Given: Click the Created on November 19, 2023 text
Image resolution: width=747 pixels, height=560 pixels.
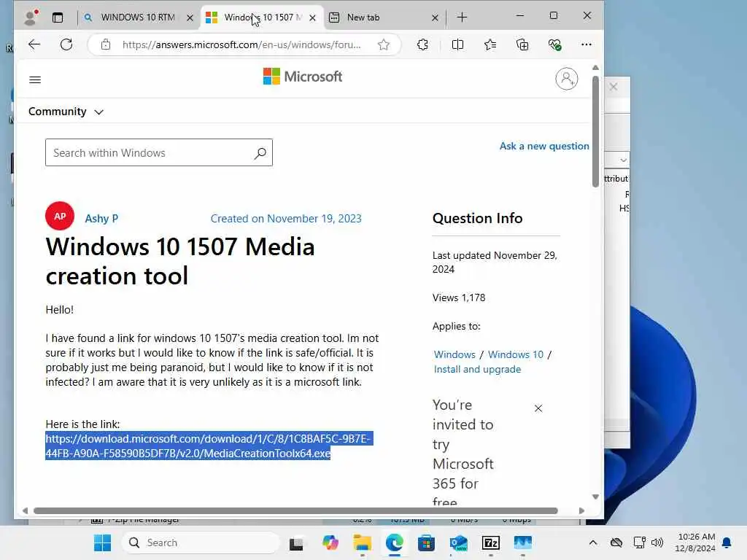Looking at the screenshot, I should pyautogui.click(x=286, y=219).
